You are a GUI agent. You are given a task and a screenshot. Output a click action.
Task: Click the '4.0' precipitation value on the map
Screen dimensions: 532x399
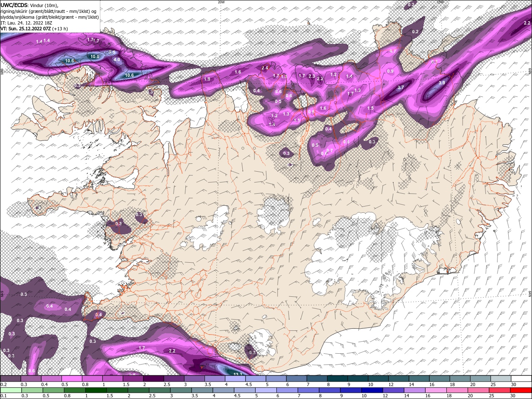click(x=117, y=59)
